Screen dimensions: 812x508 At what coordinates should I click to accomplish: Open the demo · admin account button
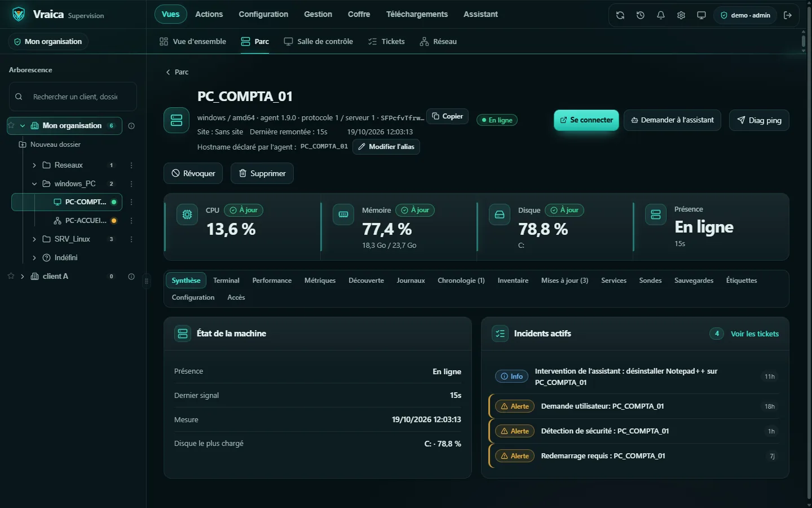[x=745, y=15]
